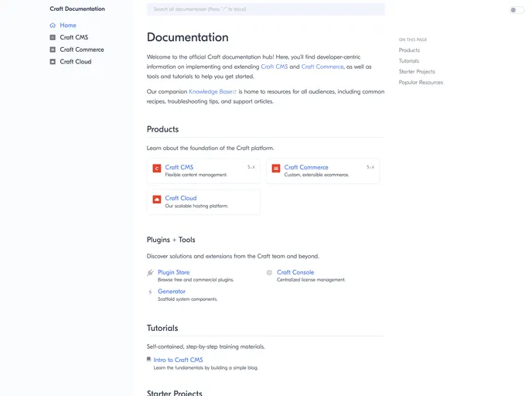Viewport: 532px width, 396px height.
Task: Click the red Craft CMS product logo
Action: coord(157,169)
